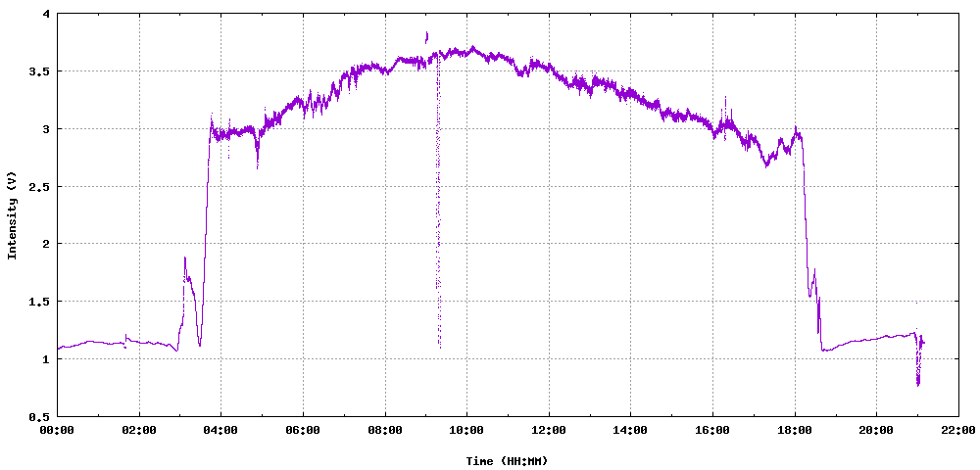Click the x-axis label '08:00'
The width and height of the screenshot is (980, 470).
coord(385,430)
